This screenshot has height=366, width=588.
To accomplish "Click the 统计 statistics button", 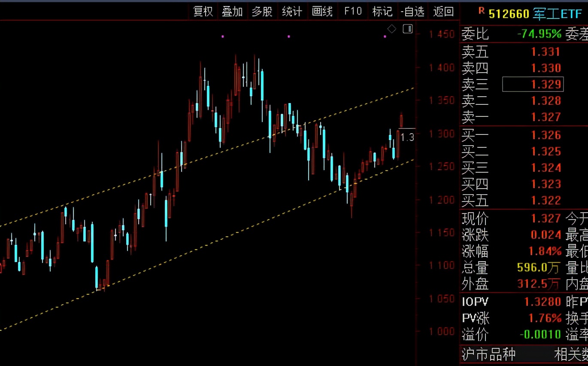I will (x=292, y=12).
